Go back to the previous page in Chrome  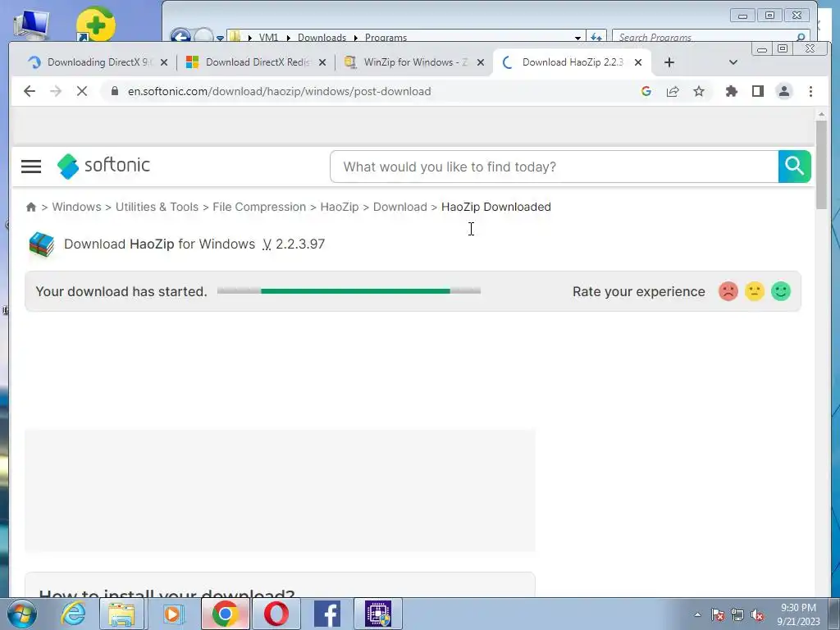click(x=30, y=91)
